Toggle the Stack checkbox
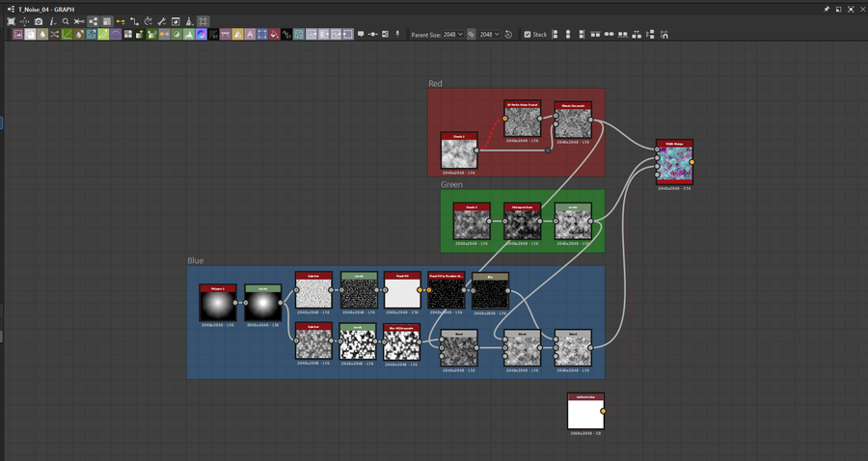 528,34
